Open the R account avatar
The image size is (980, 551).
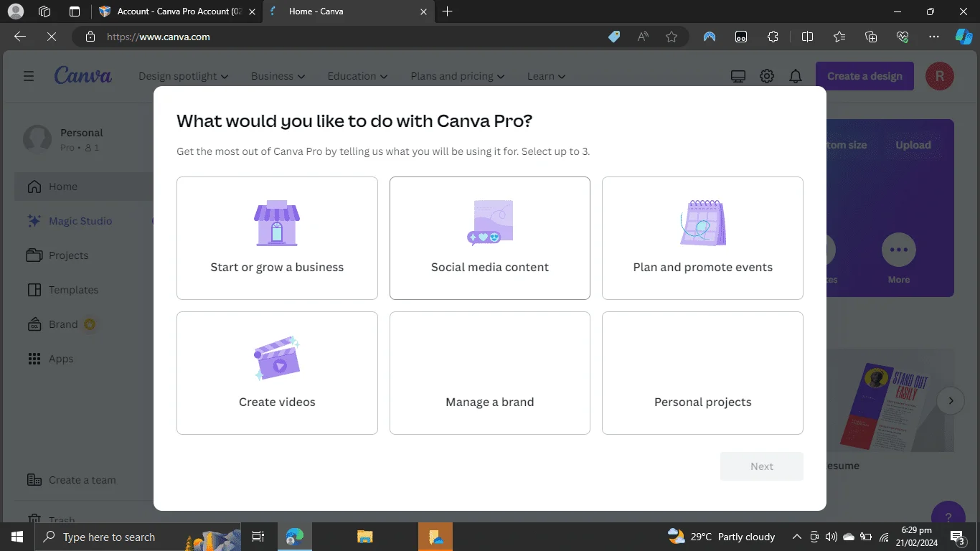click(x=940, y=76)
